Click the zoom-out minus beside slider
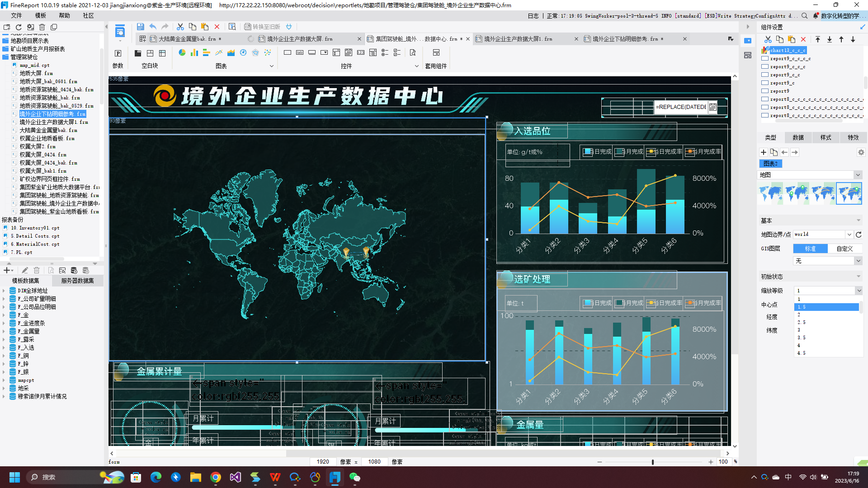 (x=599, y=462)
